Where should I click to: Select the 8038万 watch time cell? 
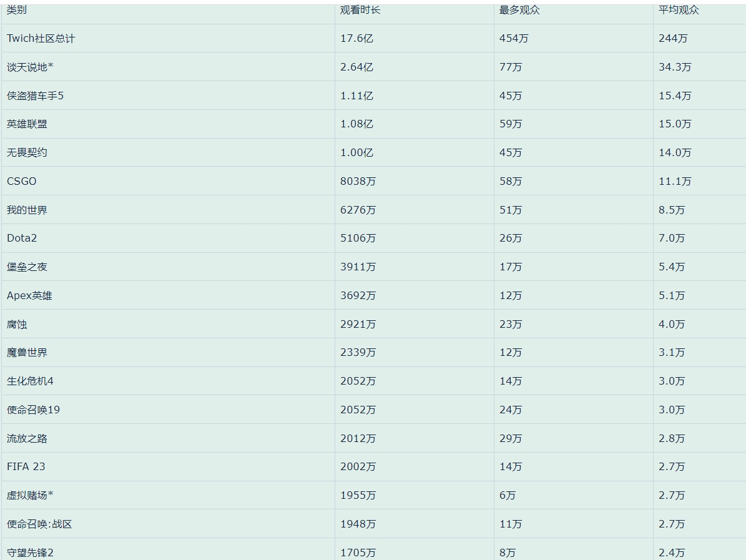pyautogui.click(x=358, y=181)
